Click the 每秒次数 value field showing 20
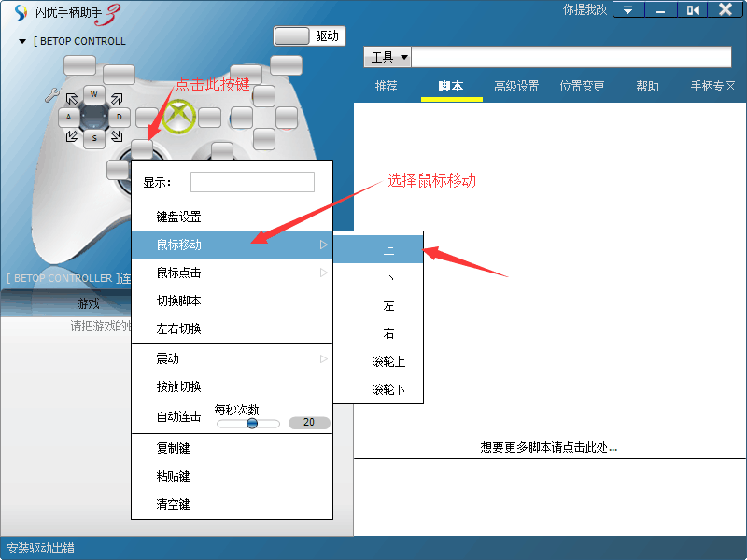 [309, 423]
